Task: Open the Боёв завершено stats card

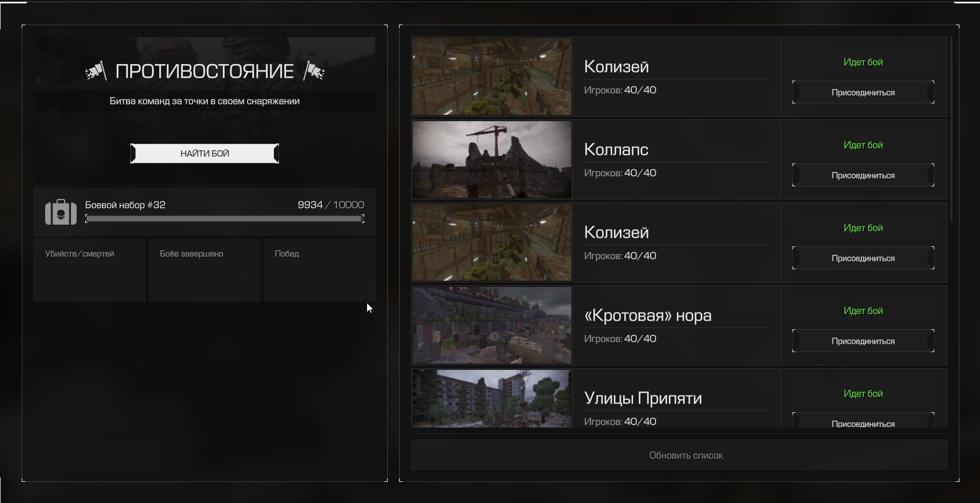Action: pyautogui.click(x=205, y=270)
